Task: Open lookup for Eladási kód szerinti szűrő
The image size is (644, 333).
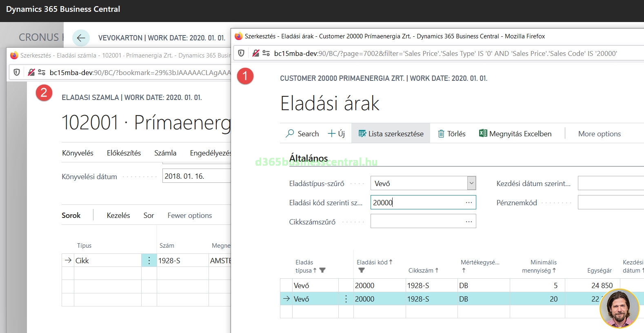Action: (469, 202)
